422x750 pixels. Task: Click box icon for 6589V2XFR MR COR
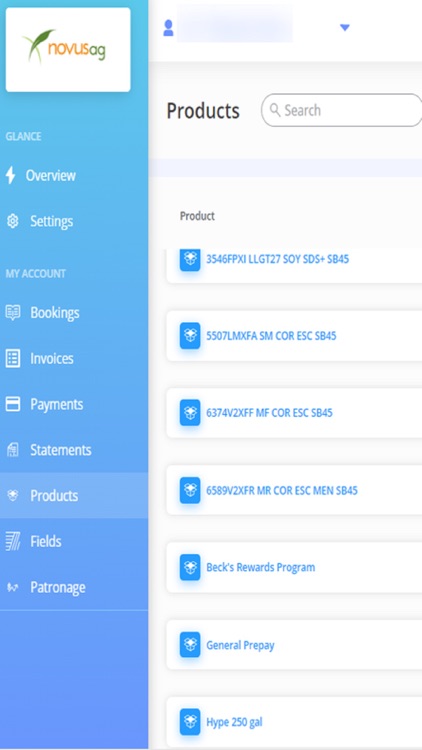[190, 490]
